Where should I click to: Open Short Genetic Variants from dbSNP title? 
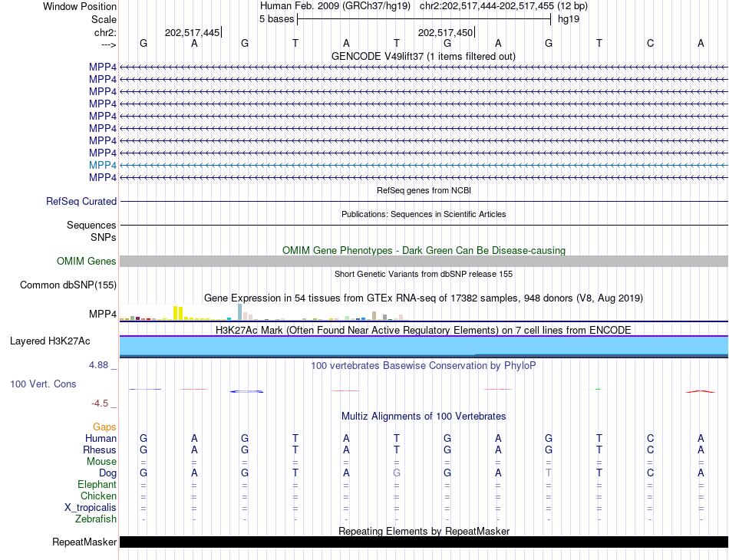(x=424, y=274)
